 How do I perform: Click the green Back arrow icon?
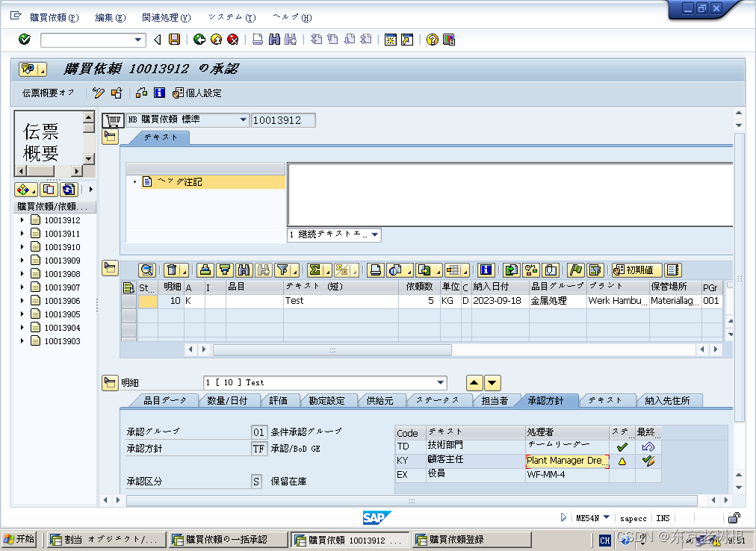199,40
